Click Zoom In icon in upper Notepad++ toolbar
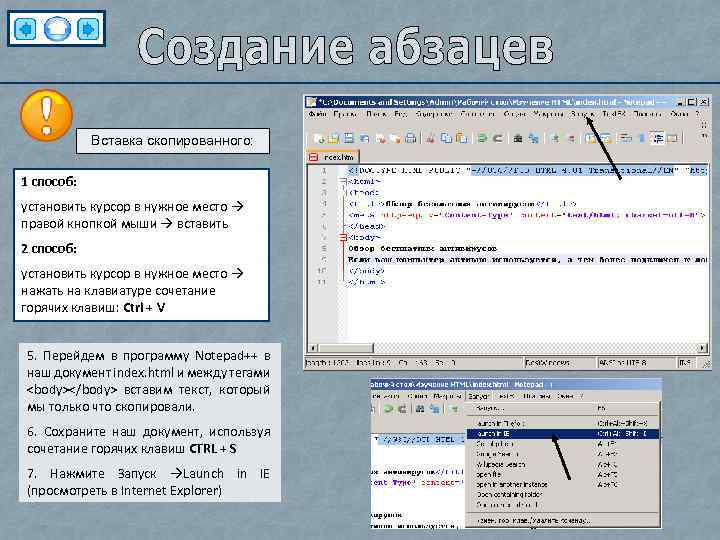 pos(555,138)
